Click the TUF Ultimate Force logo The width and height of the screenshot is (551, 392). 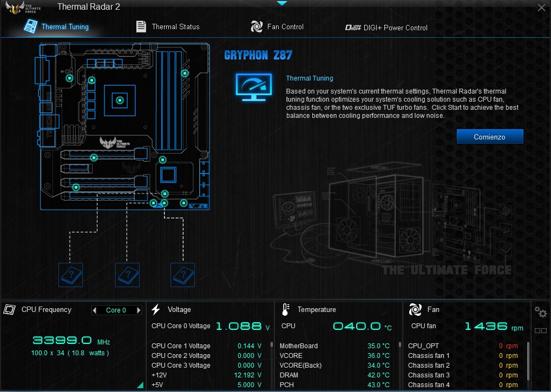tap(23, 8)
